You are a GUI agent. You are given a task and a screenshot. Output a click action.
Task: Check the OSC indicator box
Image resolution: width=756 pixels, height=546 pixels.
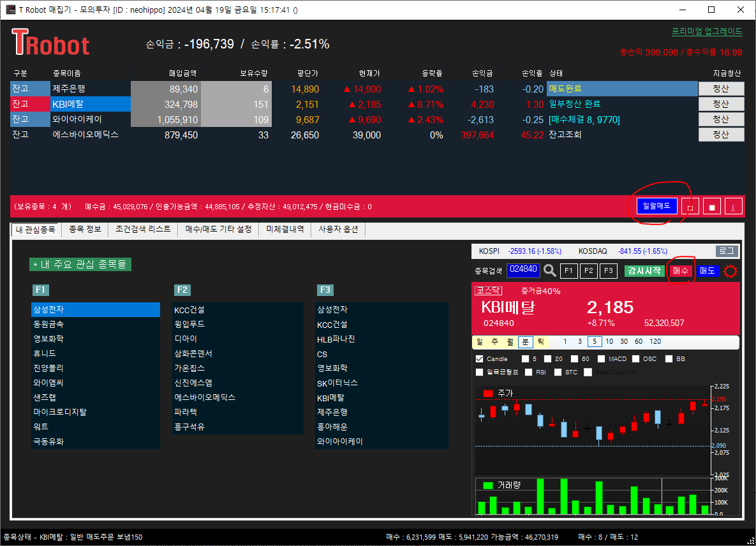[x=635, y=358]
